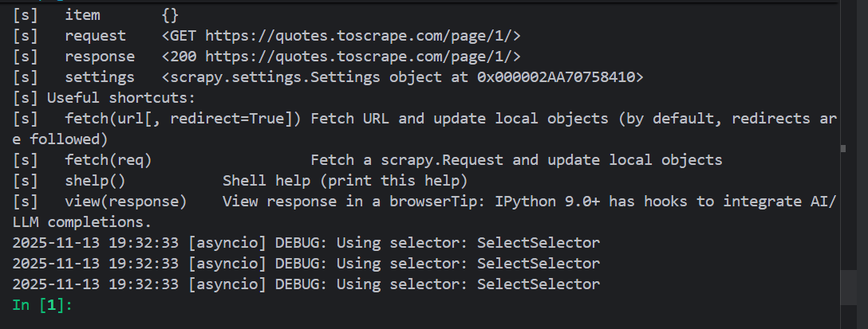Click the terminal scrollbar thumb at bottom right
Image resolution: width=868 pixels, height=329 pixels.
tap(853, 284)
